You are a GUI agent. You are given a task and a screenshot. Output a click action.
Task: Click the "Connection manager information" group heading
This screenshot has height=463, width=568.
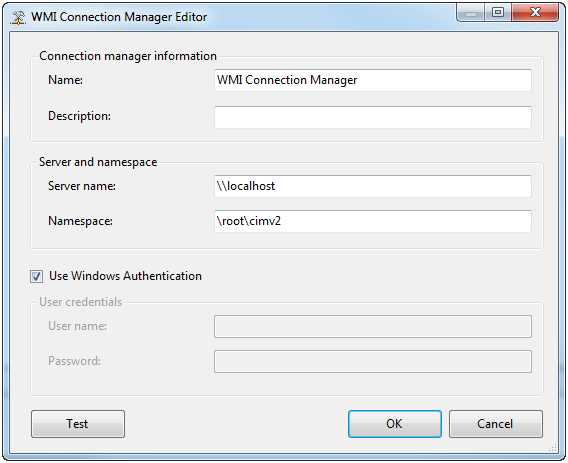128,56
